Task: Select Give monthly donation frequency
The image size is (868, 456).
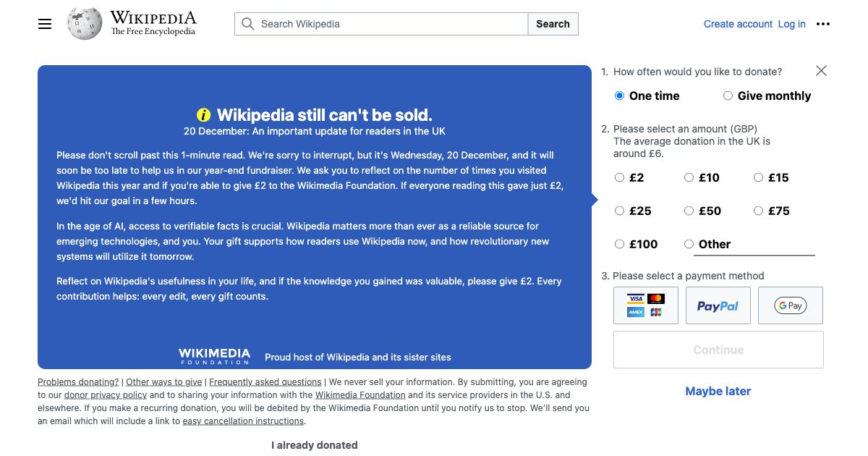Action: tap(728, 95)
